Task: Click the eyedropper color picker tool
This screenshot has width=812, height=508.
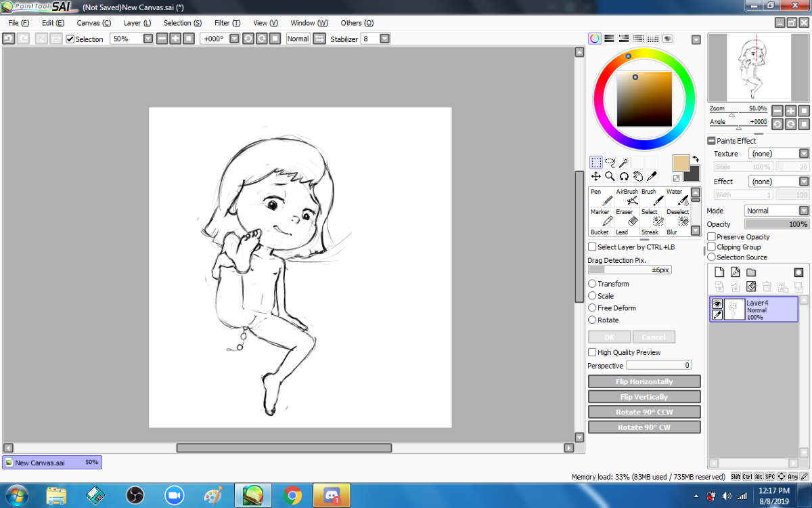Action: [x=652, y=176]
